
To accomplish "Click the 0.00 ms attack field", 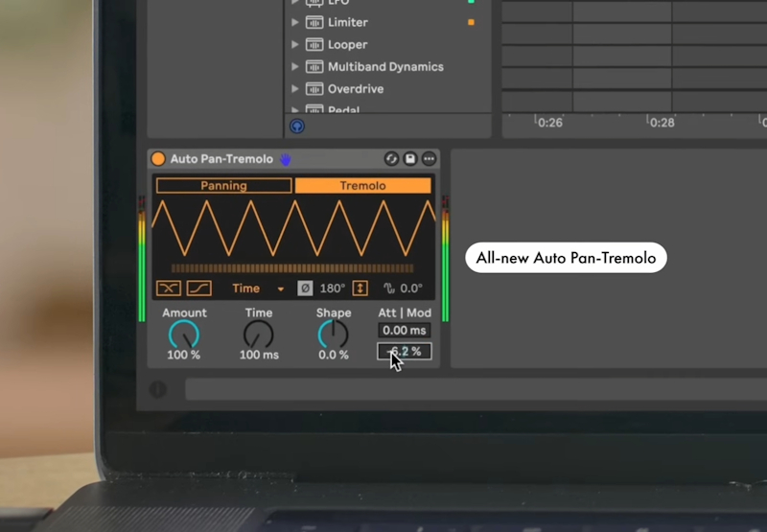I will click(404, 331).
